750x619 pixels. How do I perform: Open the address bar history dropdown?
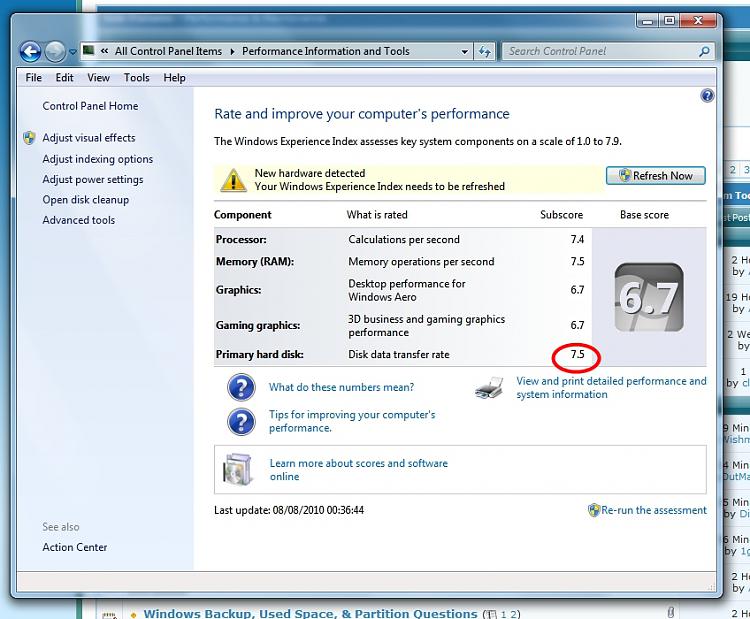[x=464, y=52]
